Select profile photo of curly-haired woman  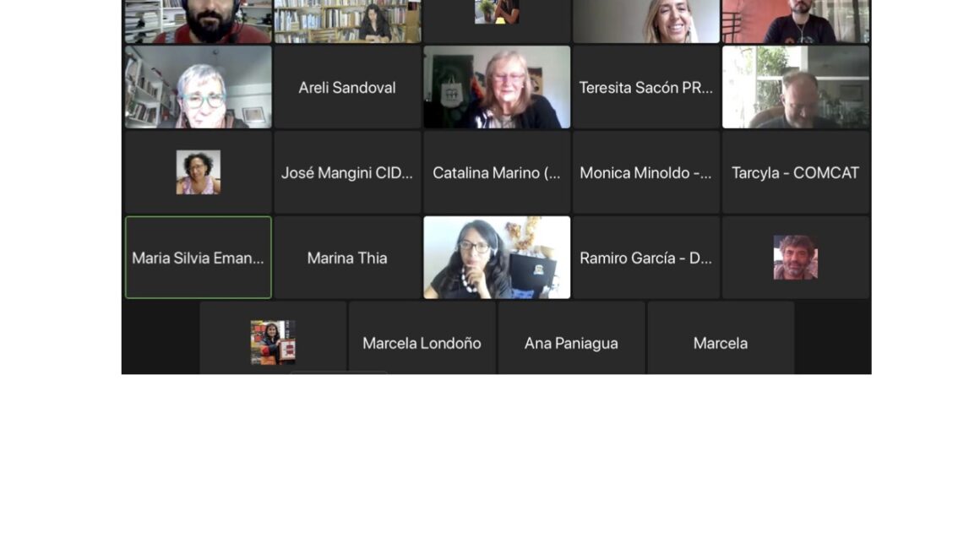(199, 172)
